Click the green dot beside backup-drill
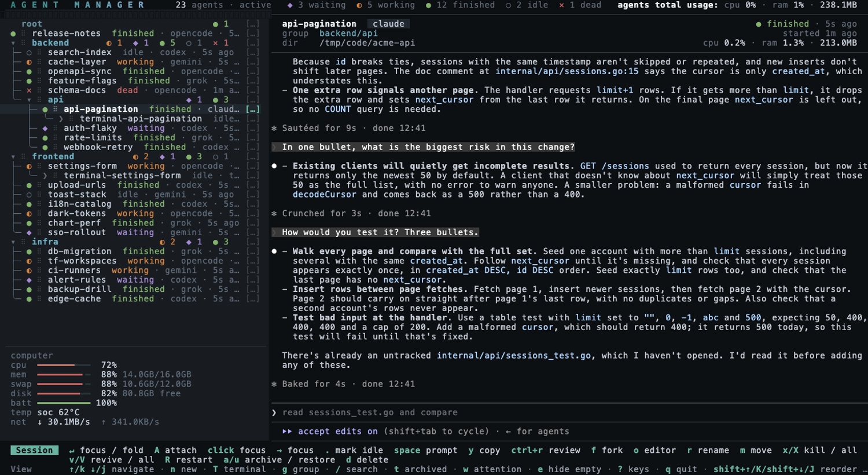This screenshot has height=475, width=868. [29, 289]
